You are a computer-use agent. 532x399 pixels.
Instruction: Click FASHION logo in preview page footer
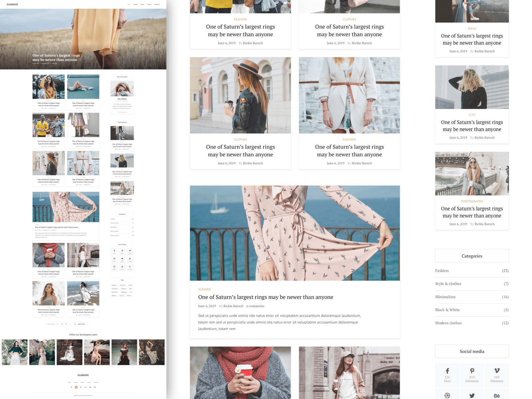[83, 375]
